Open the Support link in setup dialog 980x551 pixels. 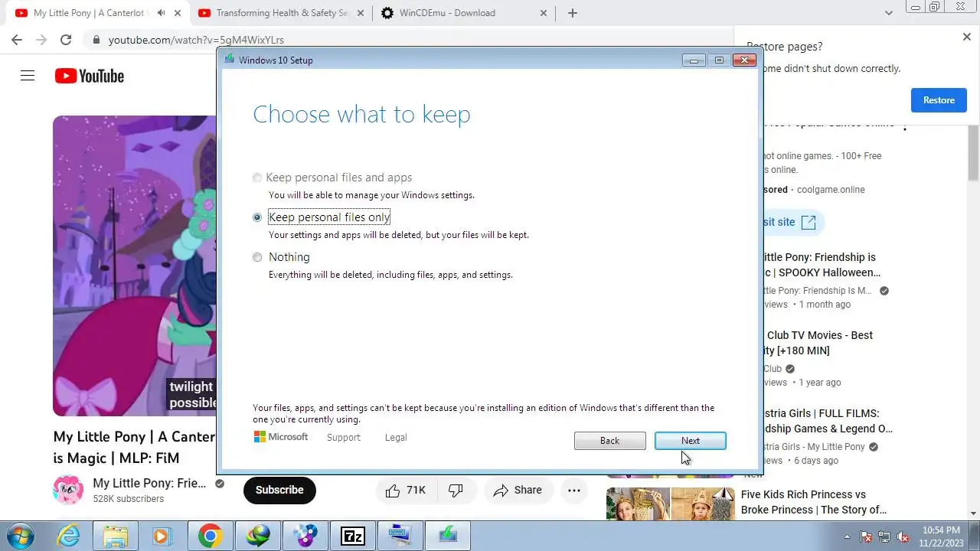coord(343,438)
